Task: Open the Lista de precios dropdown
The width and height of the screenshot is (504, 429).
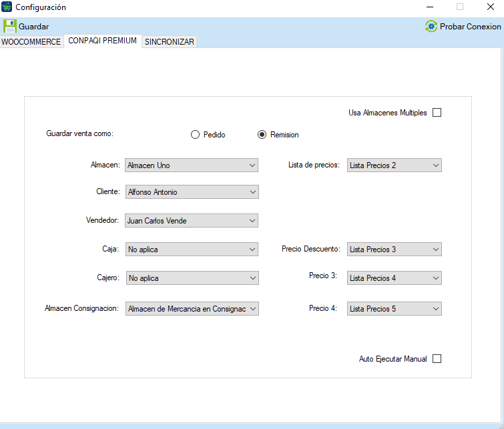Action: click(395, 165)
